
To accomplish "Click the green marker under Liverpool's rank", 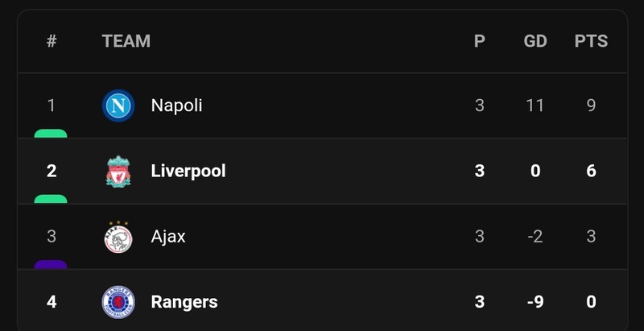I will tap(51, 199).
